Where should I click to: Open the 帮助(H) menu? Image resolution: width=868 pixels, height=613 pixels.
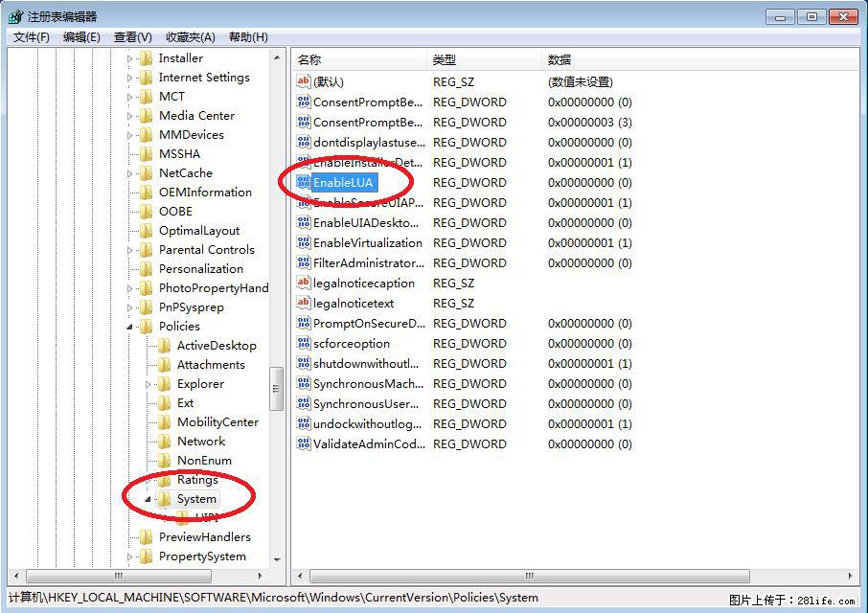[248, 37]
